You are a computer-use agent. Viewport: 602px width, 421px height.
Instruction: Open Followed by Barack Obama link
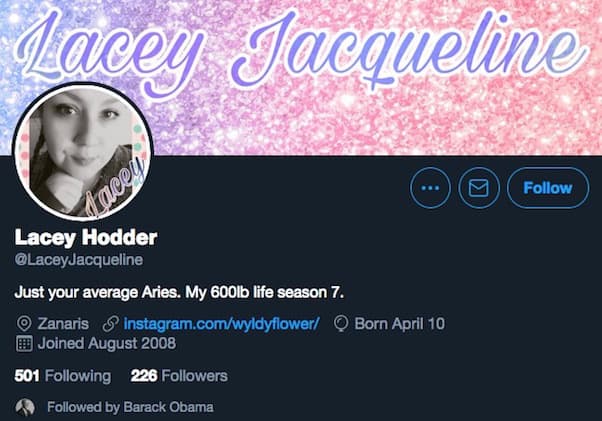(x=130, y=407)
